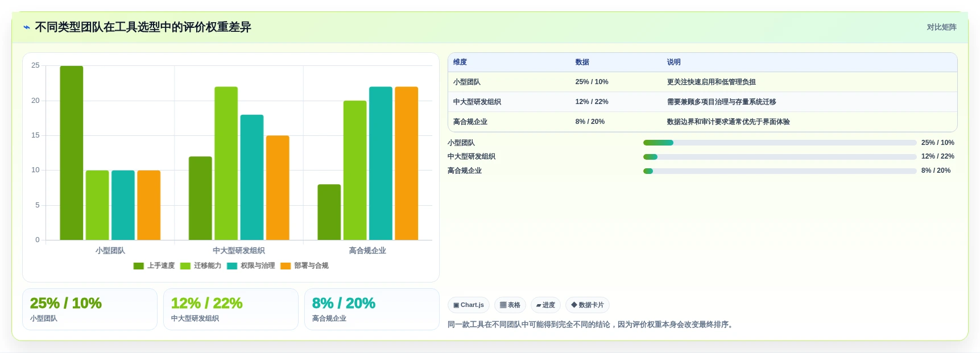
Task: Click the 小型团队 progress bar
Action: (x=780, y=143)
